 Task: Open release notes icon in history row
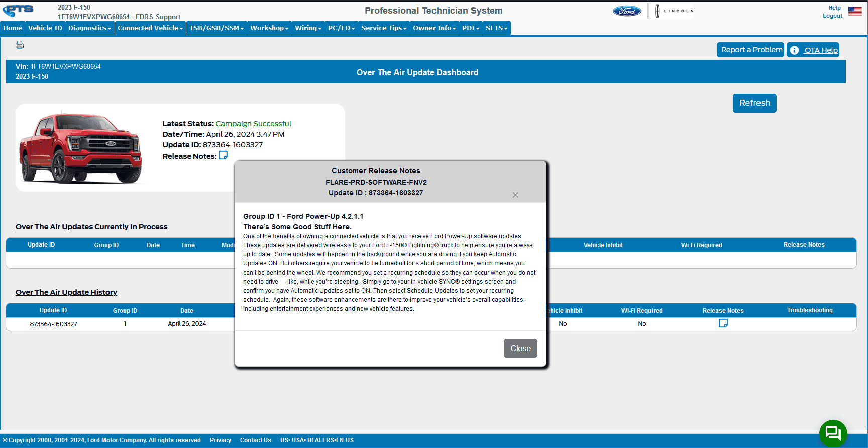point(723,323)
